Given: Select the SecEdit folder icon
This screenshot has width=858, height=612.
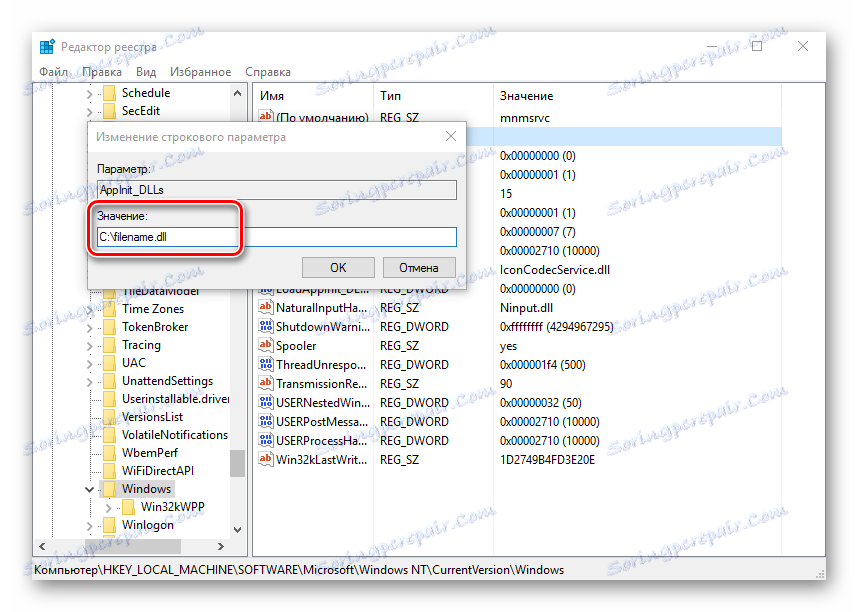Looking at the screenshot, I should [x=109, y=111].
